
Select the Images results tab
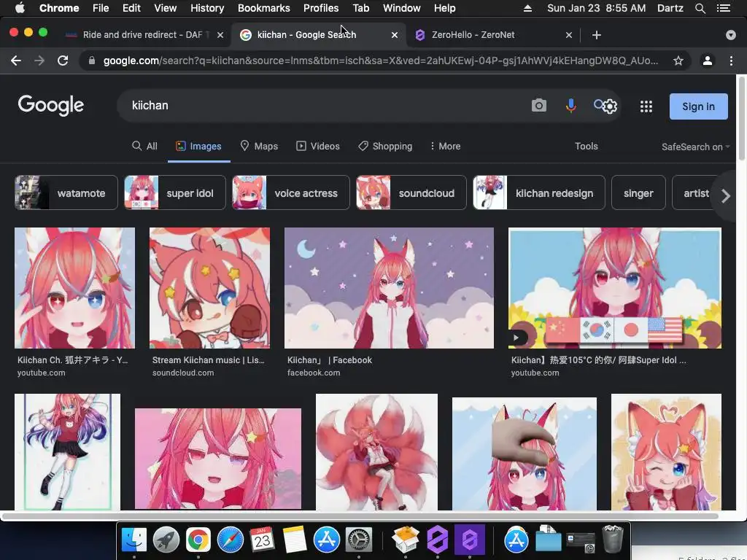click(x=198, y=146)
